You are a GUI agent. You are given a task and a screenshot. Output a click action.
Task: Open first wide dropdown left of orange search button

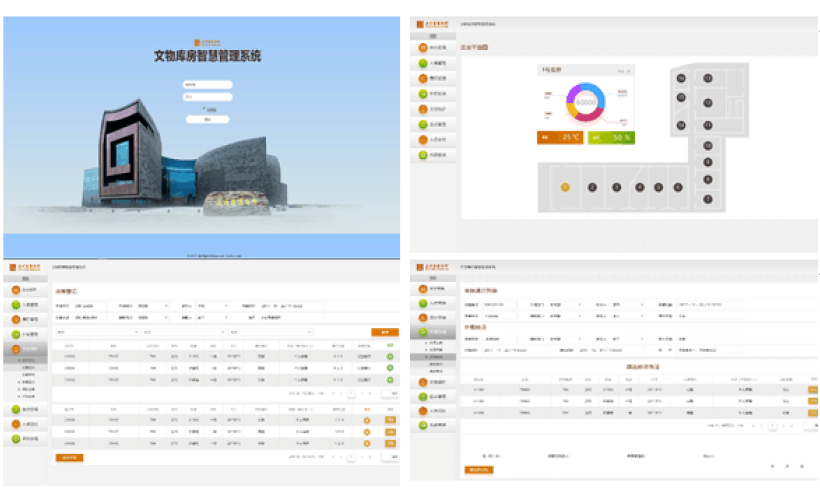click(x=97, y=331)
